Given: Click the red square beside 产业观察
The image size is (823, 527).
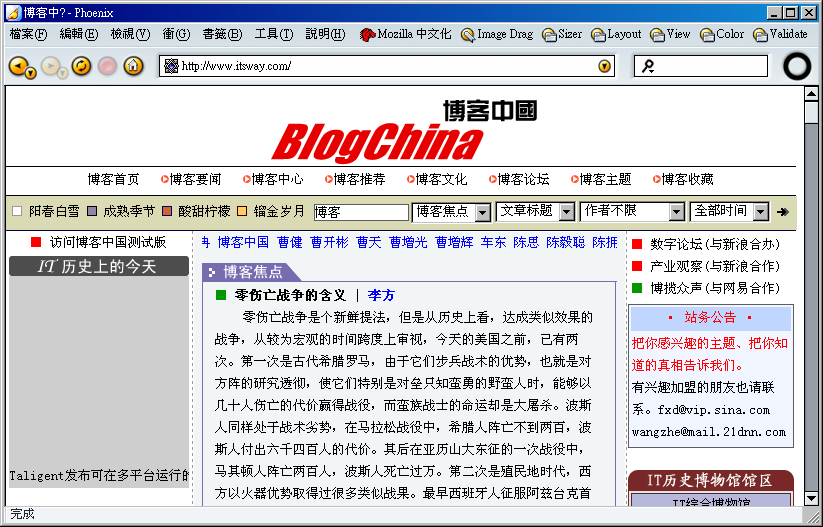Looking at the screenshot, I should click(637, 266).
